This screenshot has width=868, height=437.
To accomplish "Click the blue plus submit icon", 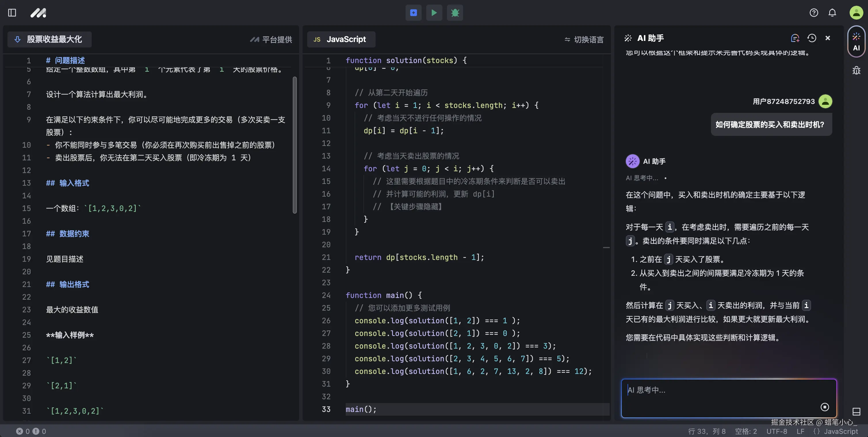I will tap(413, 12).
